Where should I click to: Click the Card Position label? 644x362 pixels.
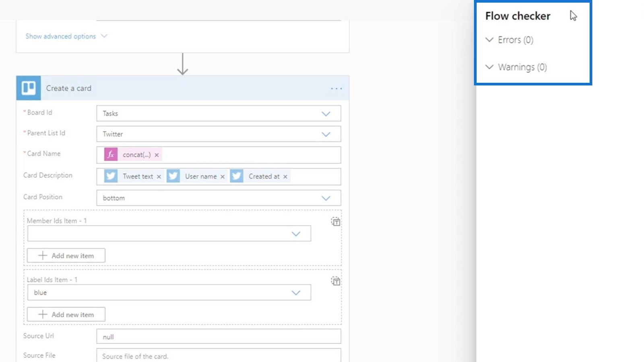coord(43,197)
